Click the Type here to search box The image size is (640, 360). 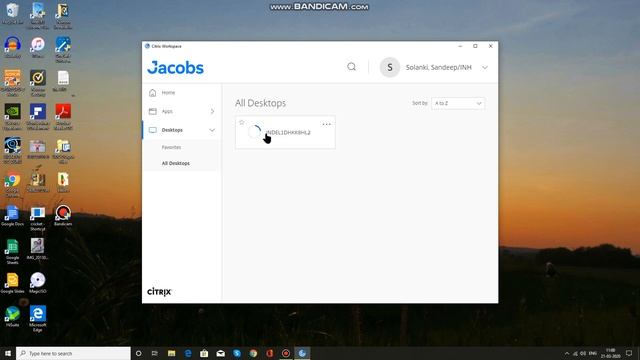pos(73,353)
